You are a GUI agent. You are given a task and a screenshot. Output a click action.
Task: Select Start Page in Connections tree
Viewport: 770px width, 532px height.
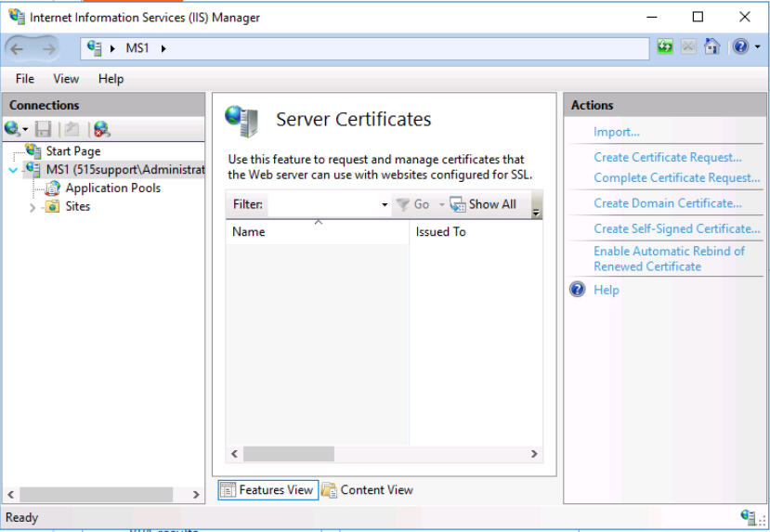pos(73,151)
